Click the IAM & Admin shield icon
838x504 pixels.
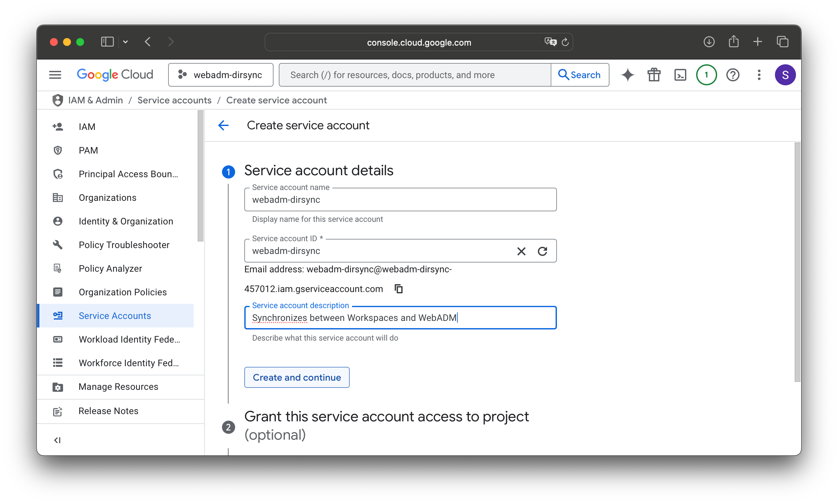[x=57, y=100]
